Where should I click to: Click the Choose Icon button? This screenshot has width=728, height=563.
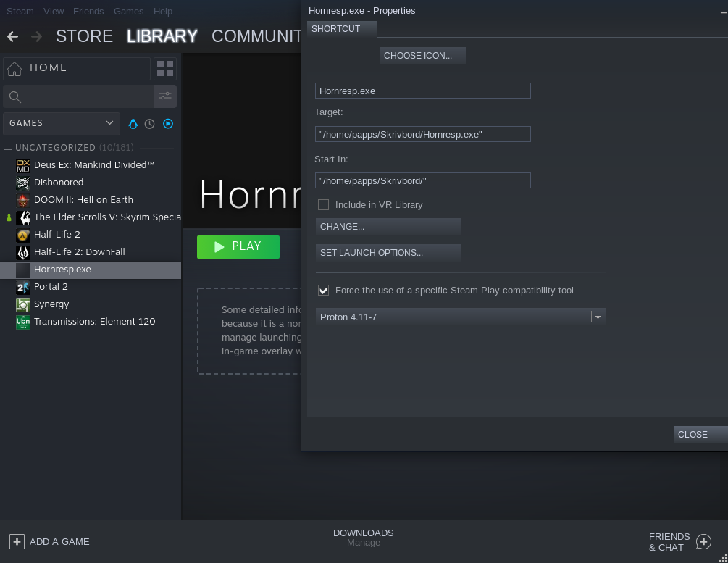[x=422, y=56]
